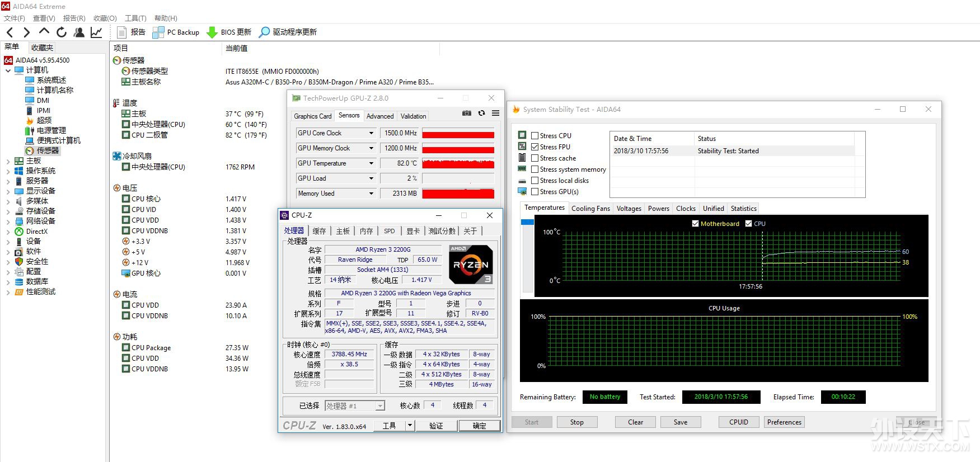The width and height of the screenshot is (980, 462).
Task: Open GPU-Z hamburger menu icon
Action: point(495,113)
